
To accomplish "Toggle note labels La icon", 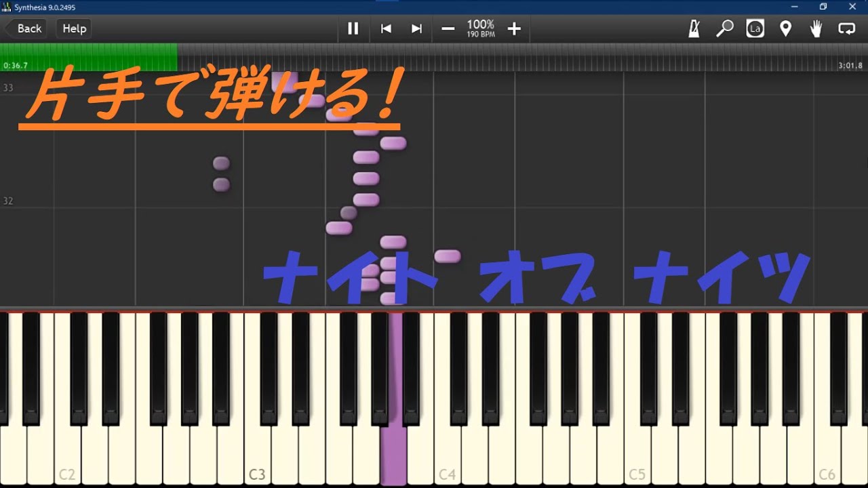I will [x=755, y=28].
